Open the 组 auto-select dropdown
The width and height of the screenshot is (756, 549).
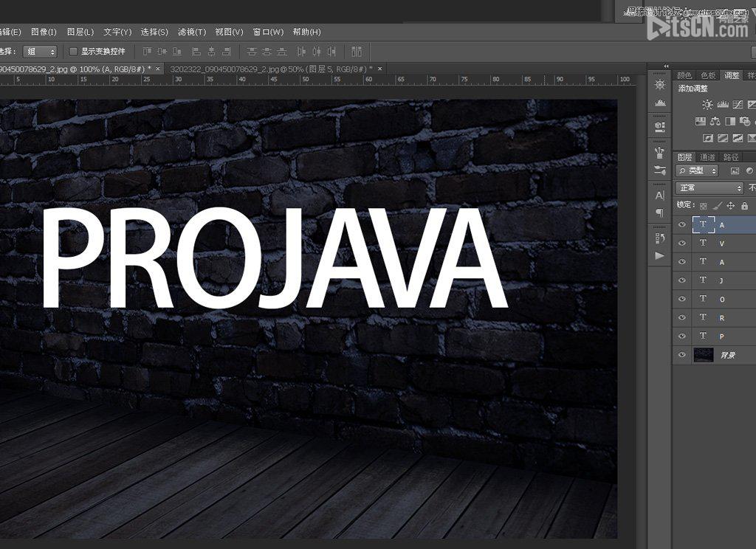[x=40, y=51]
